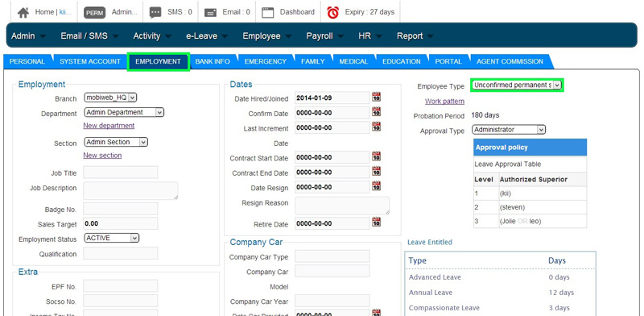This screenshot has width=644, height=316.
Task: Click the Email envelope icon
Action: pyautogui.click(x=210, y=13)
